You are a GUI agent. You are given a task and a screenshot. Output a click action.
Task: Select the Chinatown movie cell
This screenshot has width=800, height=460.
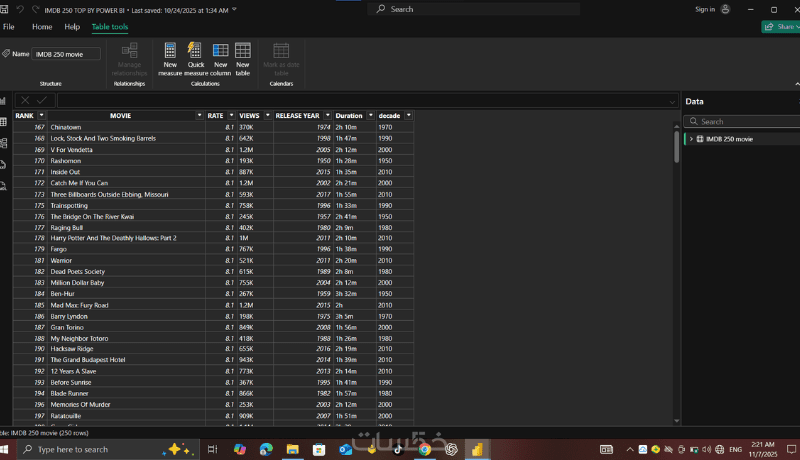click(126, 127)
